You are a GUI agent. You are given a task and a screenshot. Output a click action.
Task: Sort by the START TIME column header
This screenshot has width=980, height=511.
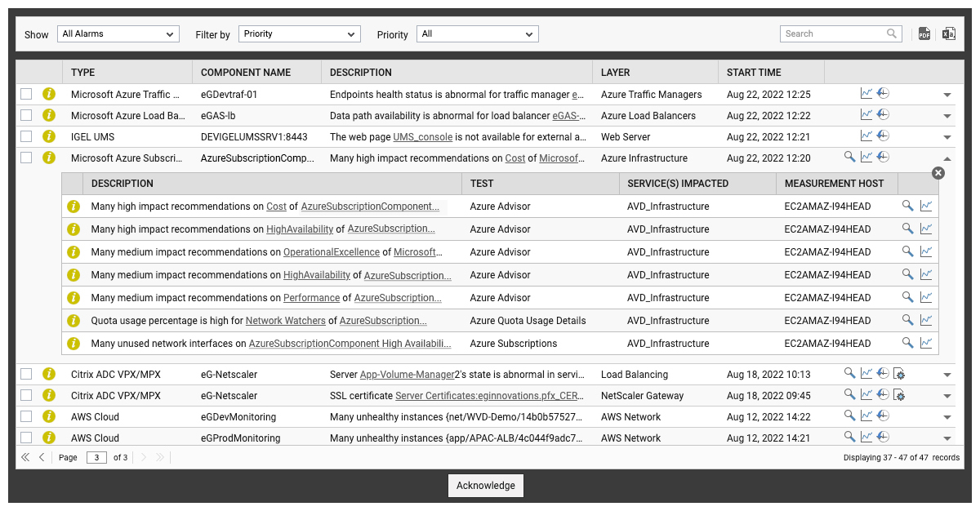tap(771, 72)
